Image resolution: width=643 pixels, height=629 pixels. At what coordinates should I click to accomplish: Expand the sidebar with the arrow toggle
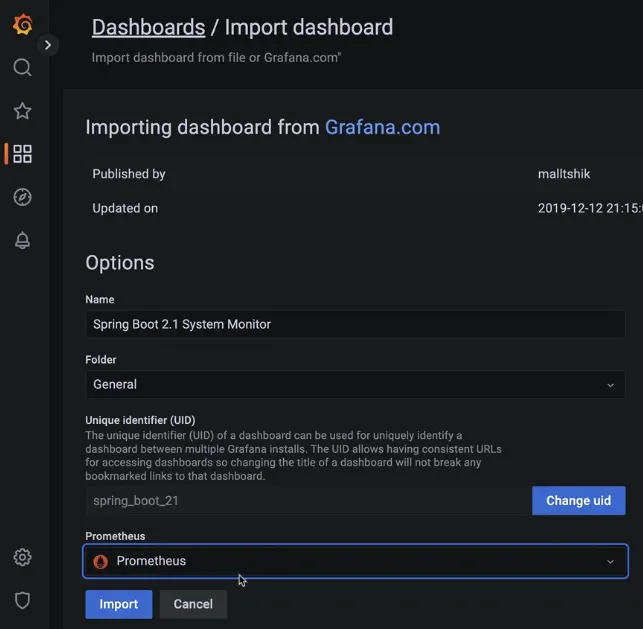[48, 45]
